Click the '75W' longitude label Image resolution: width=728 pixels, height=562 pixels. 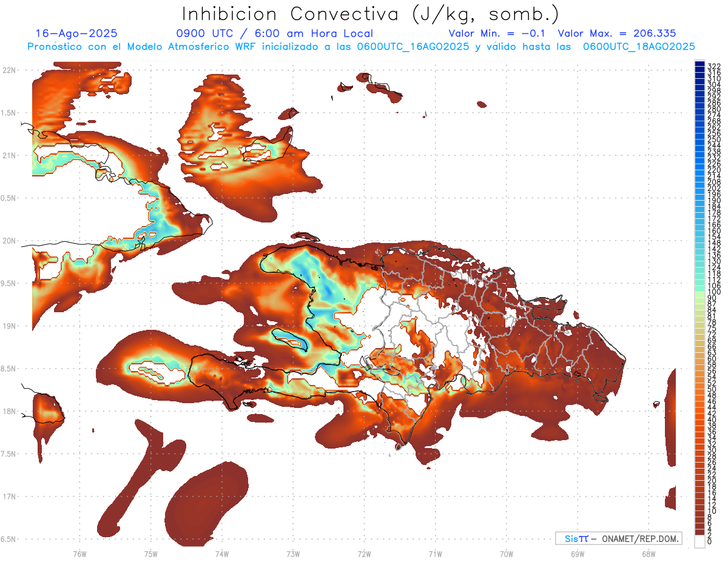150,554
